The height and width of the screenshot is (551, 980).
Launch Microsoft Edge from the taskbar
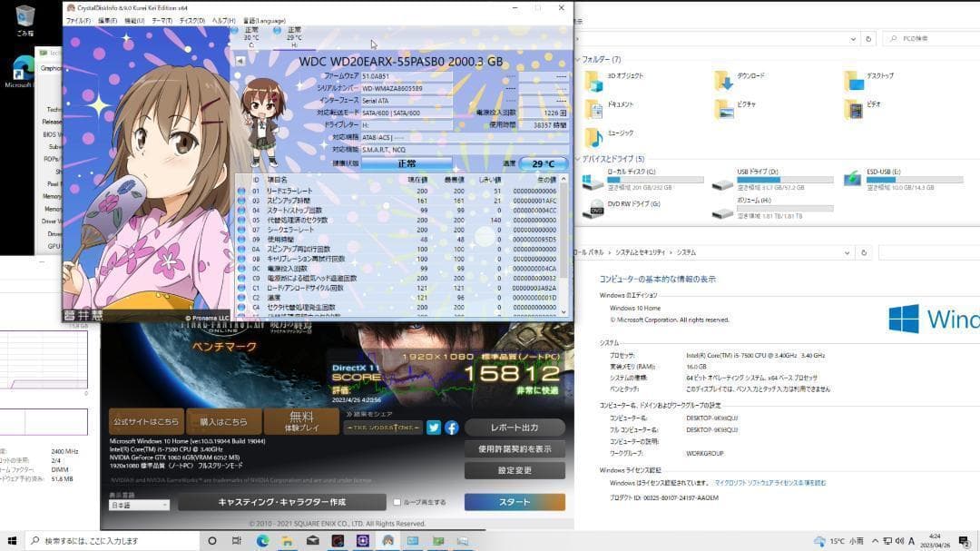262,541
